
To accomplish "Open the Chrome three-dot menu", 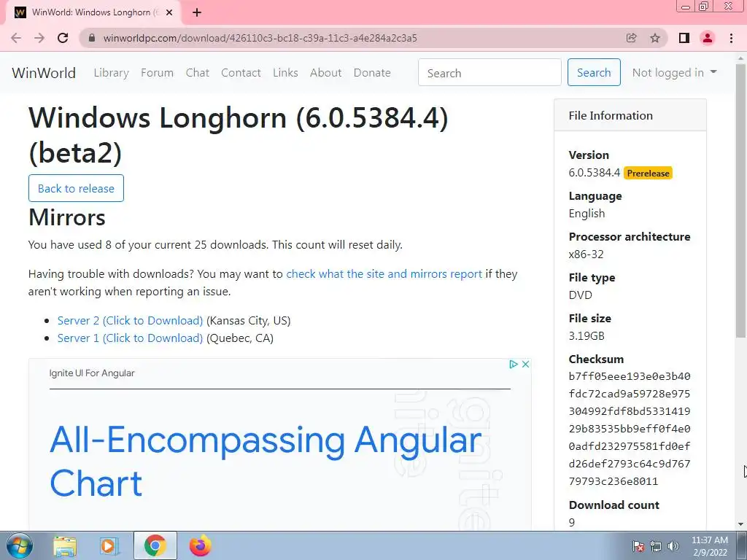I will click(731, 38).
